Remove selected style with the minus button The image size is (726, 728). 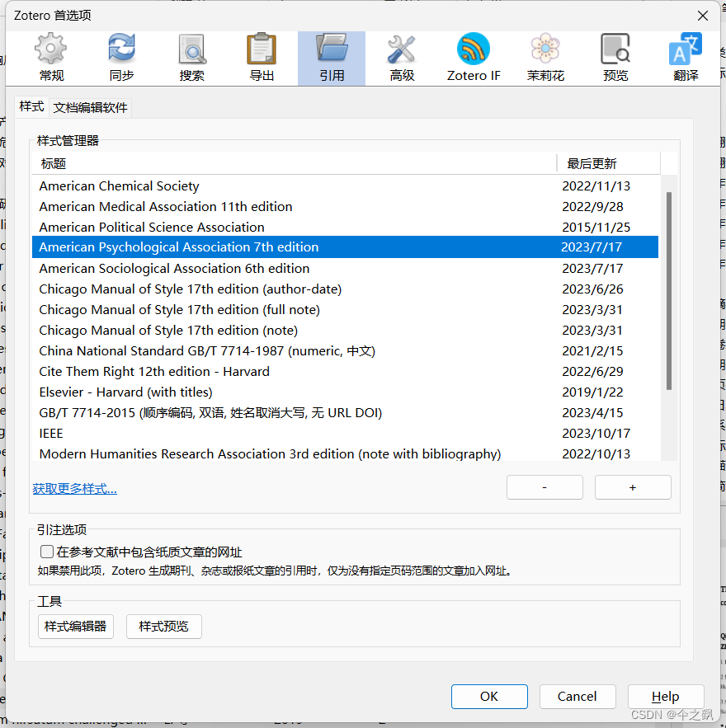pos(544,487)
